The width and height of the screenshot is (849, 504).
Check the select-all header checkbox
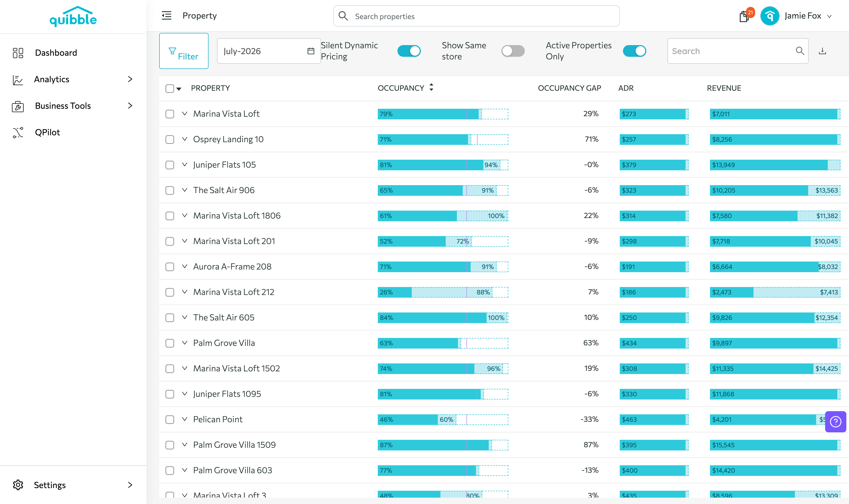(170, 88)
